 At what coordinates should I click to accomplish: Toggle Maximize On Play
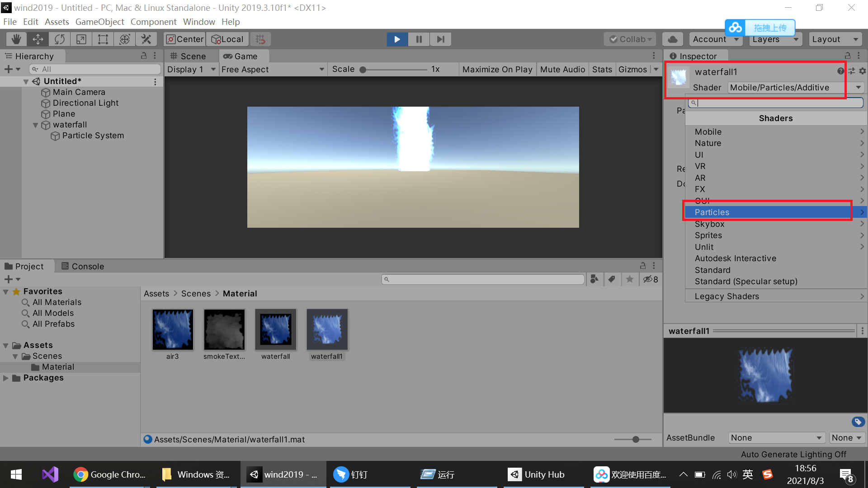coord(497,69)
